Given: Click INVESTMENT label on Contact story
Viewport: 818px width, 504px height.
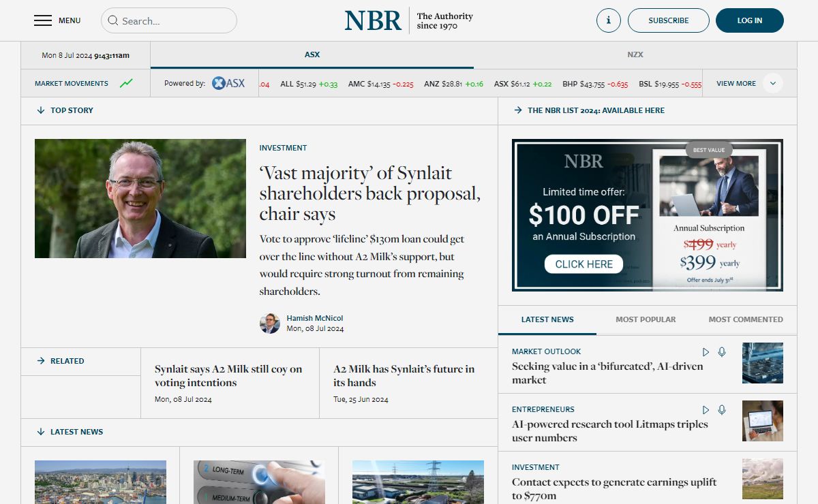Looking at the screenshot, I should (x=536, y=468).
